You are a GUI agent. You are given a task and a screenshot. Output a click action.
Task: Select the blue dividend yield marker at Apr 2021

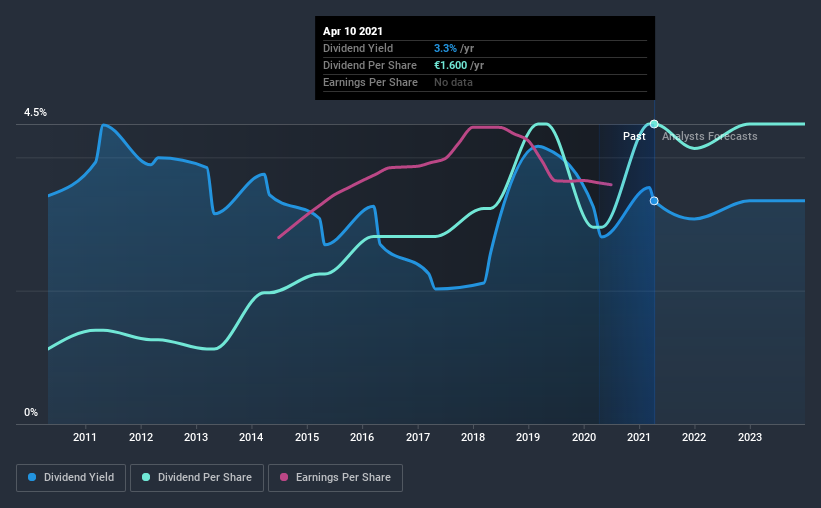[x=654, y=201]
